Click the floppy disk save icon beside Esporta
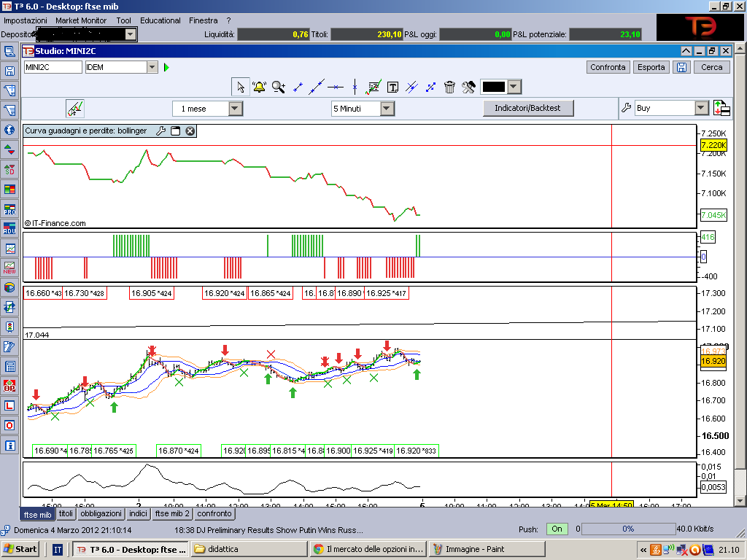The height and width of the screenshot is (560, 747). tap(682, 67)
